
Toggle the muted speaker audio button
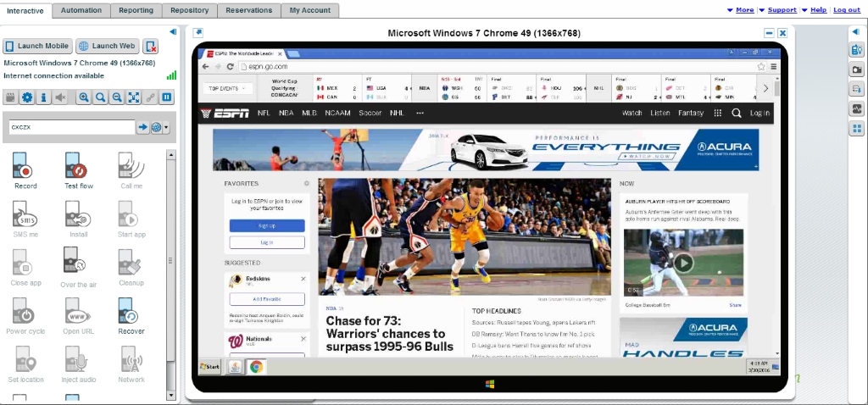pyautogui.click(x=60, y=98)
